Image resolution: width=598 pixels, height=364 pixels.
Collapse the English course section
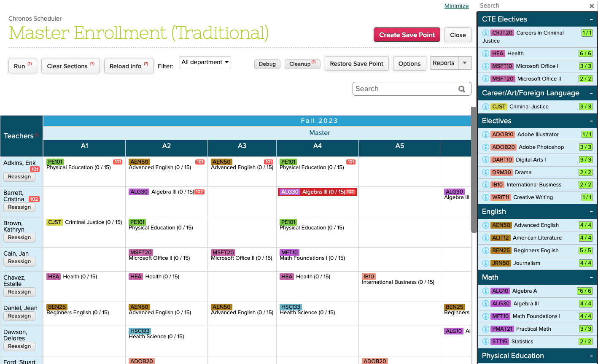(591, 212)
